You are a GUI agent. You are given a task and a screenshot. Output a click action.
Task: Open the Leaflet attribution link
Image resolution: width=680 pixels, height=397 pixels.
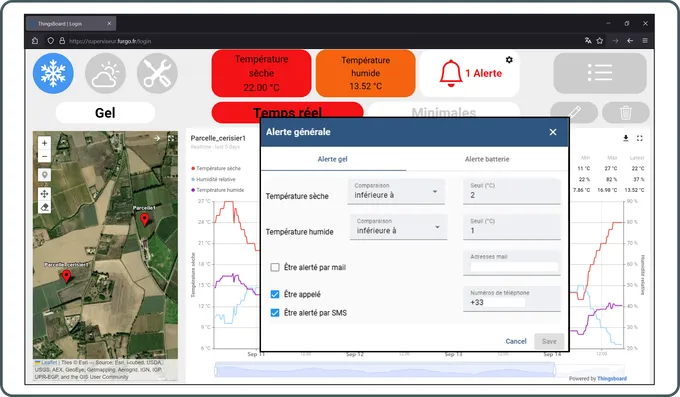pyautogui.click(x=49, y=362)
